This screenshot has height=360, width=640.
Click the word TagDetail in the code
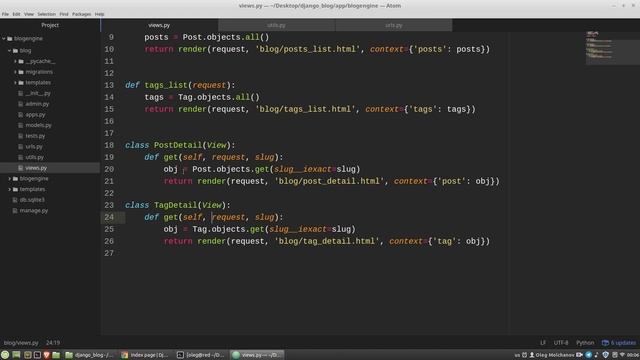click(176, 205)
